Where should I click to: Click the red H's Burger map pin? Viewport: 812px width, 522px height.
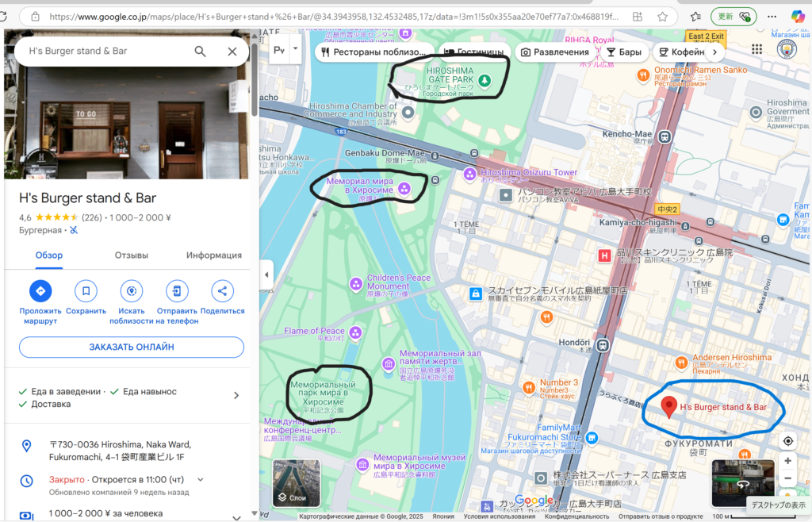pyautogui.click(x=668, y=406)
